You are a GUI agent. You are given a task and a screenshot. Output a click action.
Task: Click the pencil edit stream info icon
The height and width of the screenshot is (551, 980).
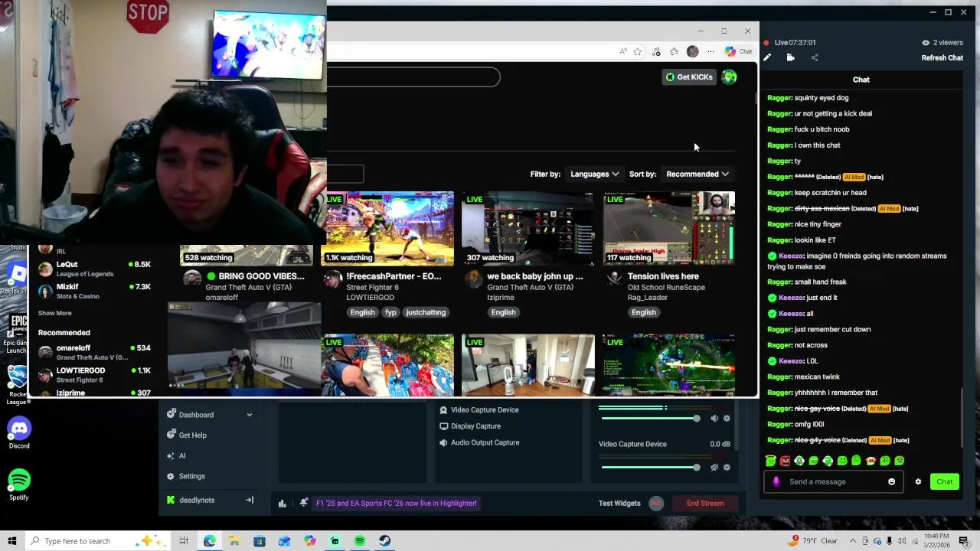767,57
